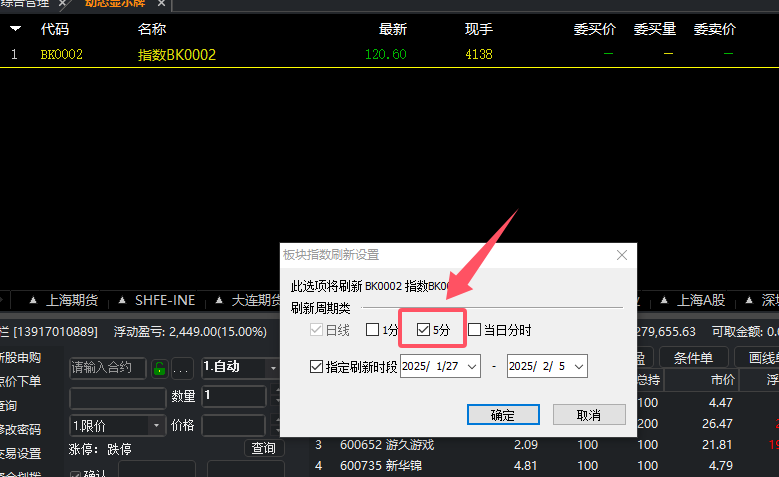779x477 pixels.
Task: Focus the 请输入合约 contract input
Action: tap(108, 368)
